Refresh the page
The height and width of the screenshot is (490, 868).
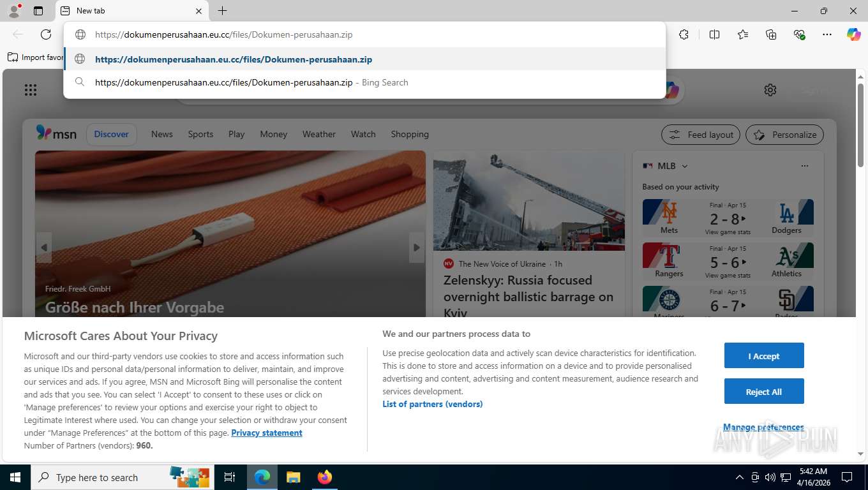[x=46, y=34]
